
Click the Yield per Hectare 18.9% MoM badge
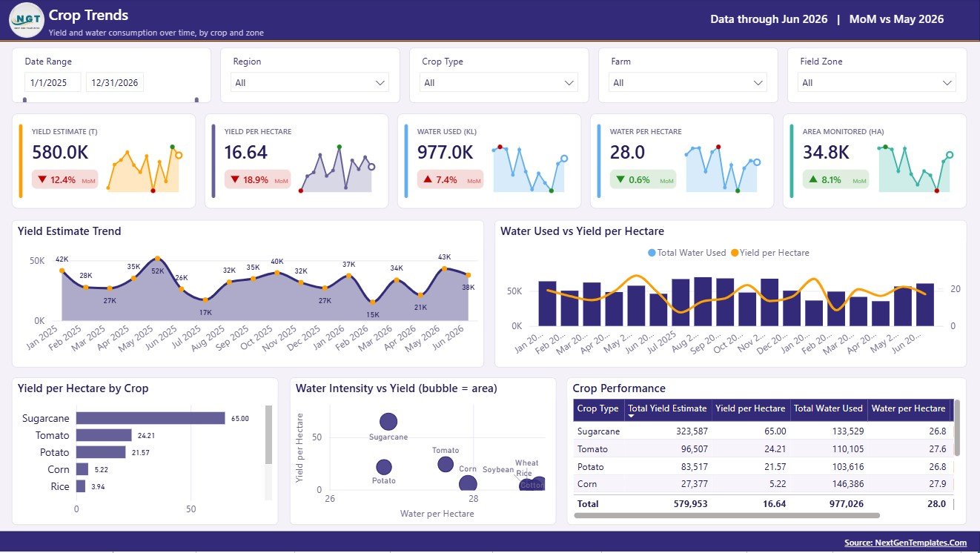click(x=258, y=179)
